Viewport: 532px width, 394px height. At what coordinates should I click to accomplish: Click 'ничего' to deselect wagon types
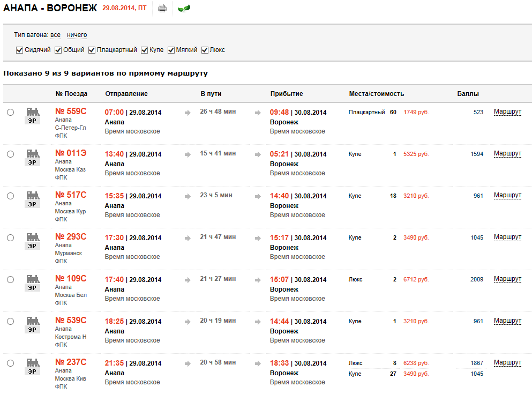tap(77, 35)
